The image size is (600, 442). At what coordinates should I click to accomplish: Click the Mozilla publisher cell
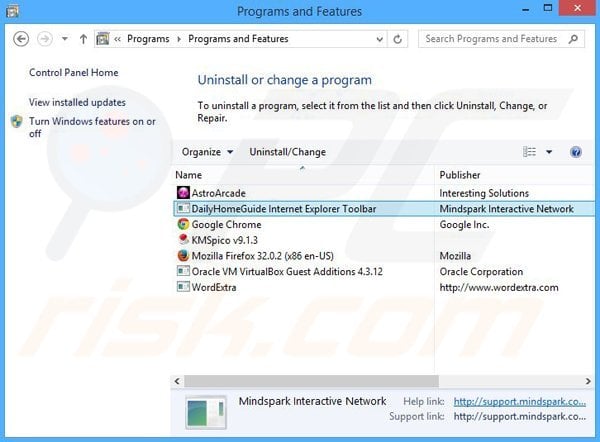(x=455, y=256)
